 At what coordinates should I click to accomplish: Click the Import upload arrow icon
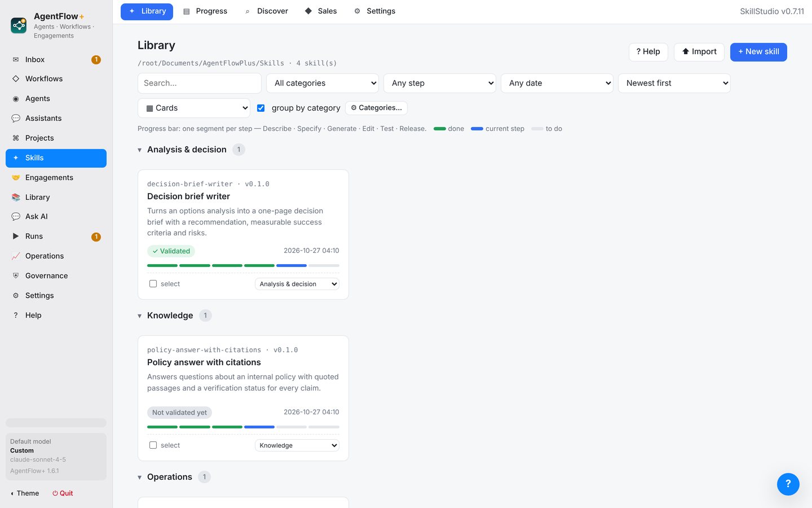(686, 51)
